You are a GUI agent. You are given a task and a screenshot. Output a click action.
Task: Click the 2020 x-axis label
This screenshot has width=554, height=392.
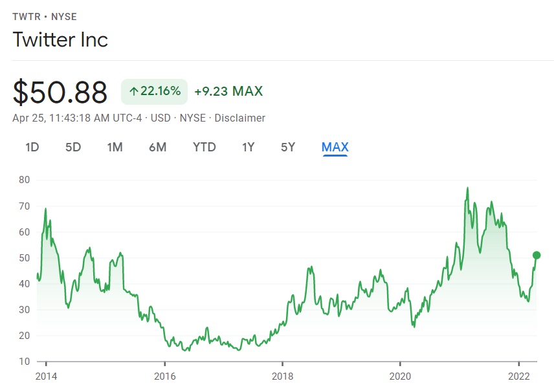click(400, 376)
